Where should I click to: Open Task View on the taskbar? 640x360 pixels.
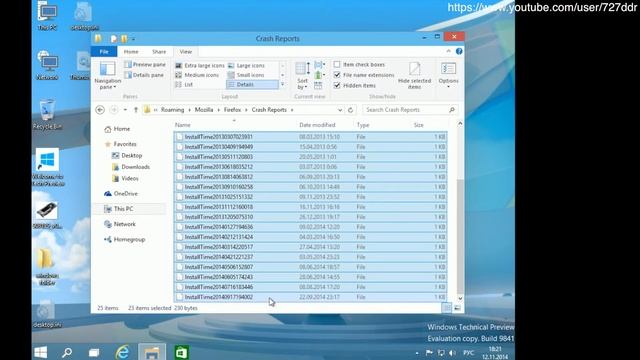click(x=94, y=352)
